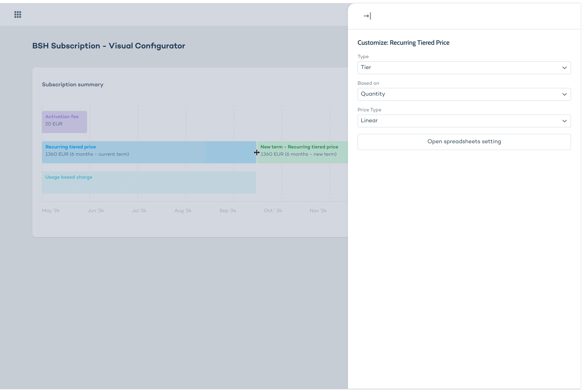Click the Type dropdown chevron
The width and height of the screenshot is (584, 392).
coord(564,68)
